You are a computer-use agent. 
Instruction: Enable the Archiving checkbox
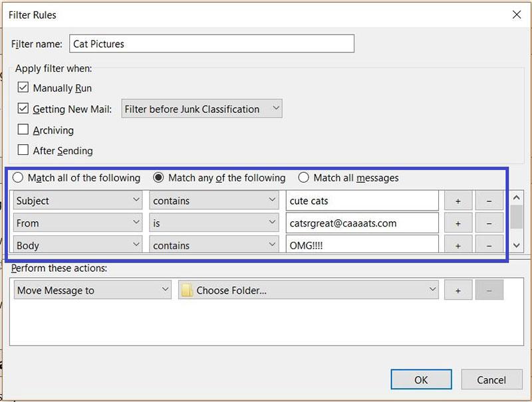(x=23, y=130)
